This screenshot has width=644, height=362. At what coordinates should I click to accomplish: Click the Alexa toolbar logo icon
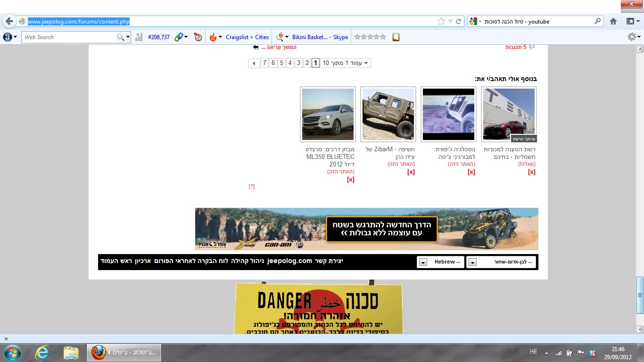[8, 37]
